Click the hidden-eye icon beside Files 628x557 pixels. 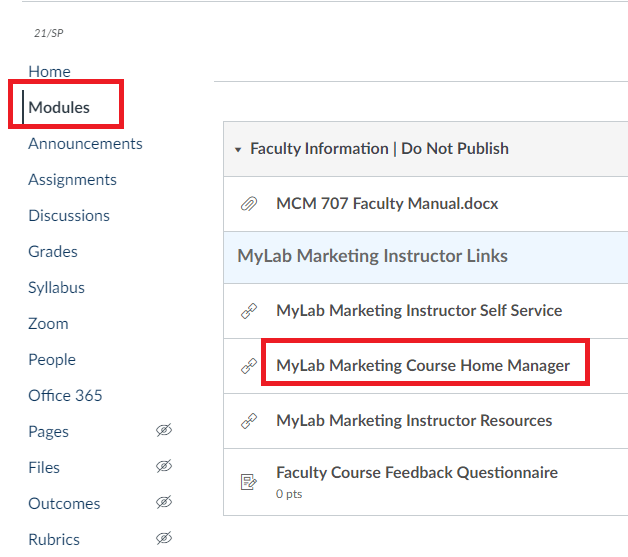click(x=164, y=466)
